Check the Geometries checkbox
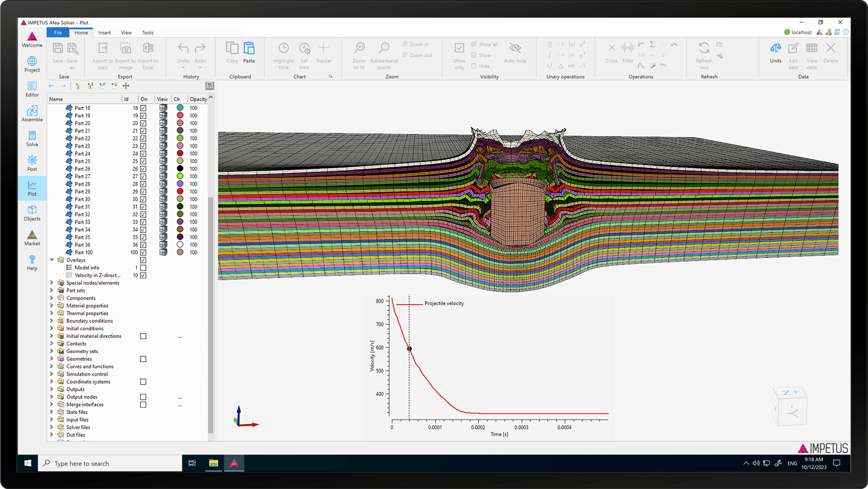The height and width of the screenshot is (489, 868). (143, 359)
